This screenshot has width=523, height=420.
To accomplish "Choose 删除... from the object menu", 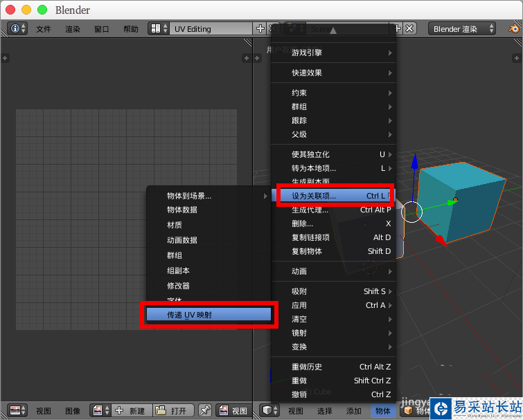I will click(334, 223).
